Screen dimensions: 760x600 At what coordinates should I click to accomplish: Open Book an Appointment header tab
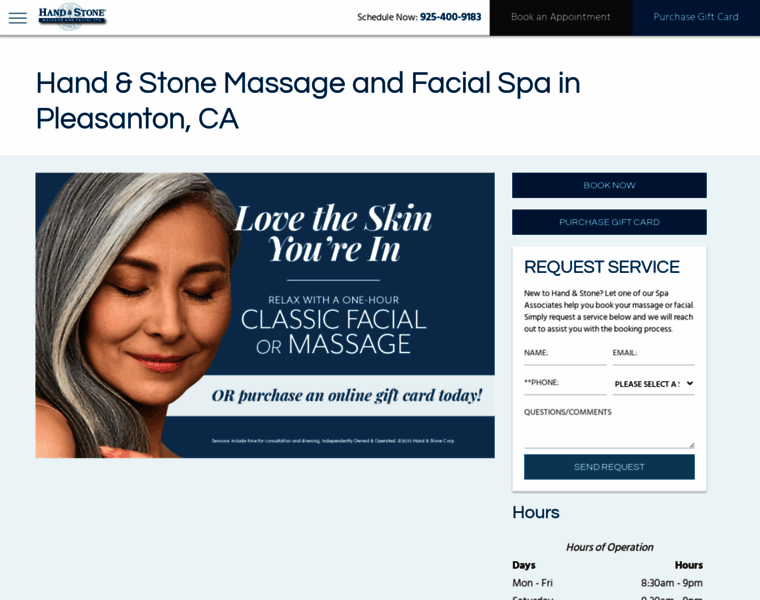(561, 17)
